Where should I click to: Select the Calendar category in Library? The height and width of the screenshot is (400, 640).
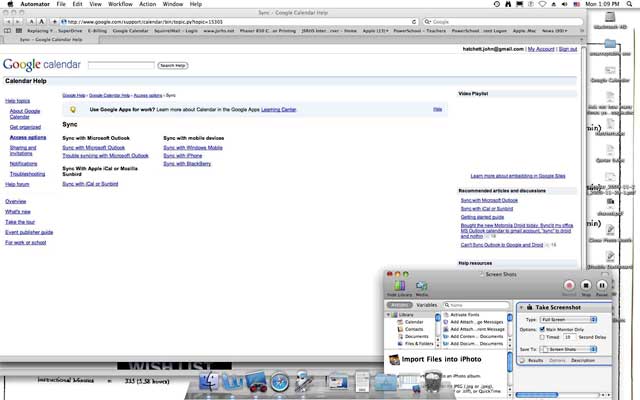click(410, 321)
